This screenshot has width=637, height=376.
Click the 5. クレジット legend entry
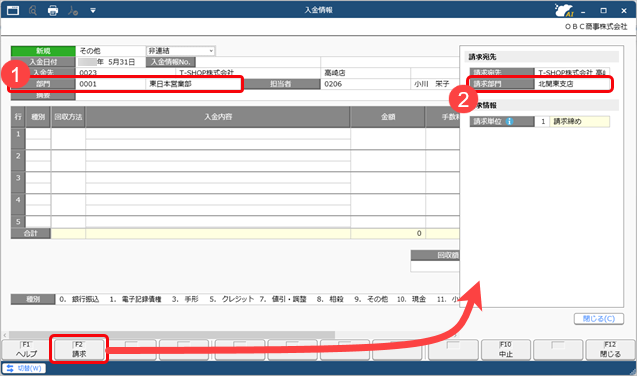[x=232, y=299]
